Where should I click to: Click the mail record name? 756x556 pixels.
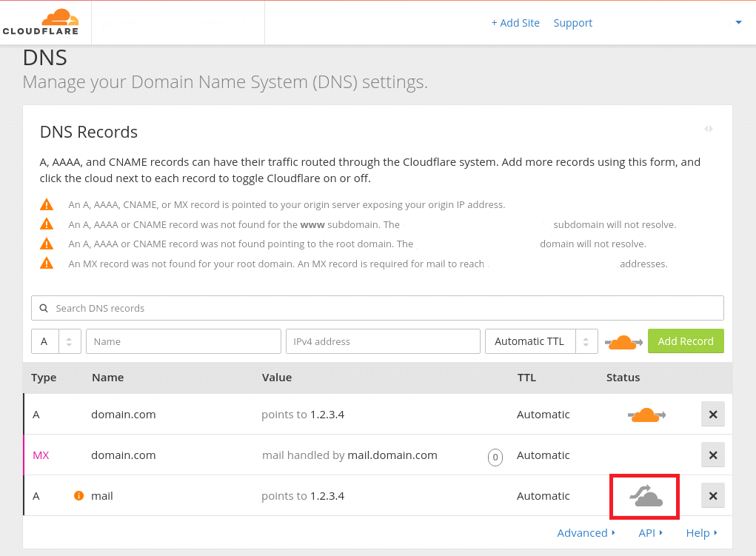(x=102, y=496)
